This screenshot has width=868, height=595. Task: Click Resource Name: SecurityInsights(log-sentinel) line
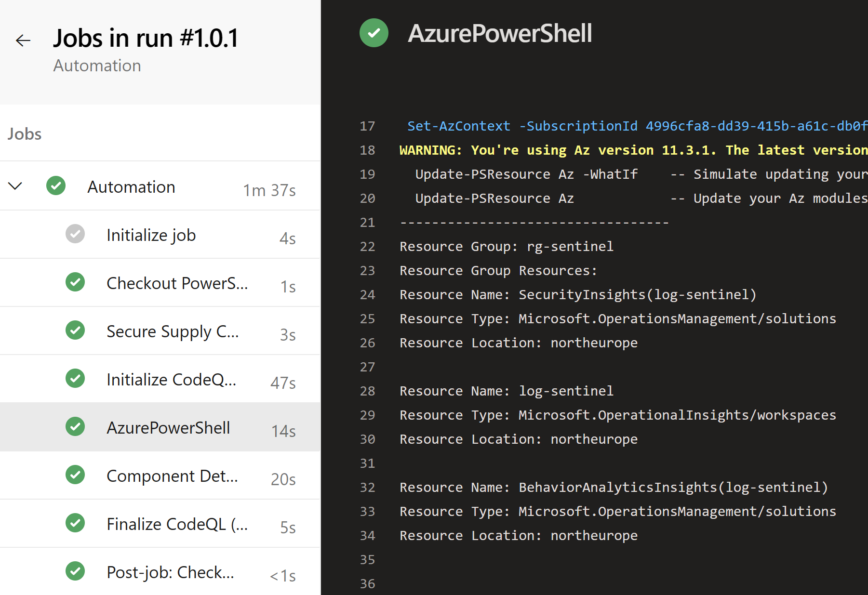point(578,295)
